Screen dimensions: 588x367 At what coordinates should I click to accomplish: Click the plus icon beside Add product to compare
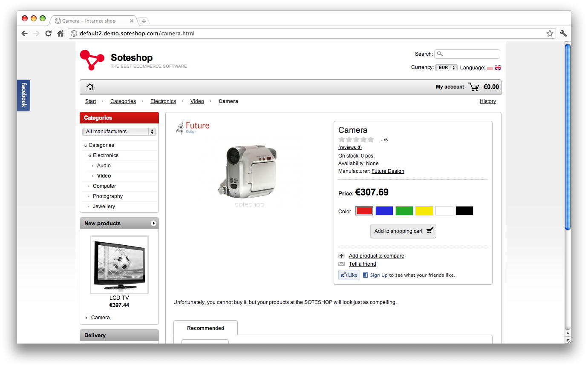coord(341,255)
